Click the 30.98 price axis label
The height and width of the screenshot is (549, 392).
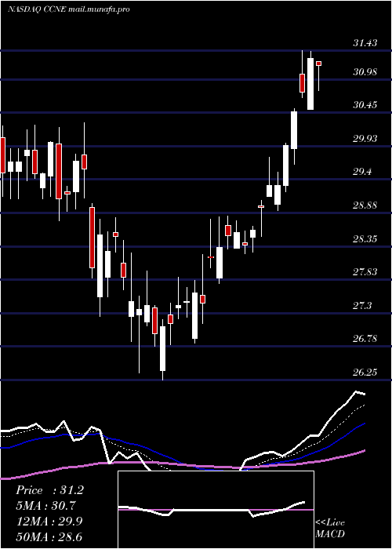pos(365,72)
